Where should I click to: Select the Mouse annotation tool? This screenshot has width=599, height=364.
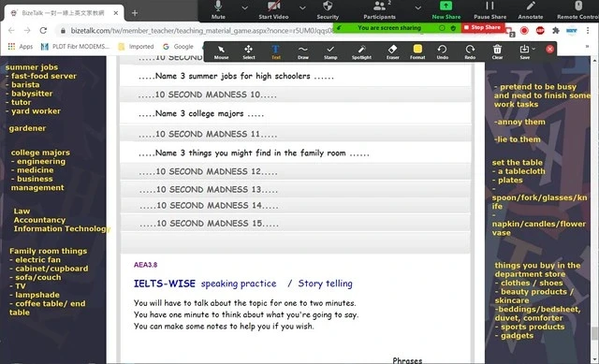coord(221,52)
